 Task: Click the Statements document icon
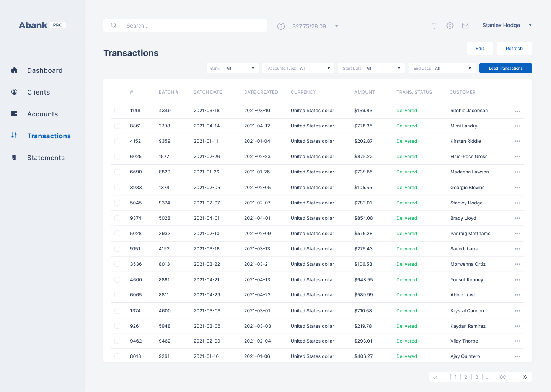(x=15, y=157)
